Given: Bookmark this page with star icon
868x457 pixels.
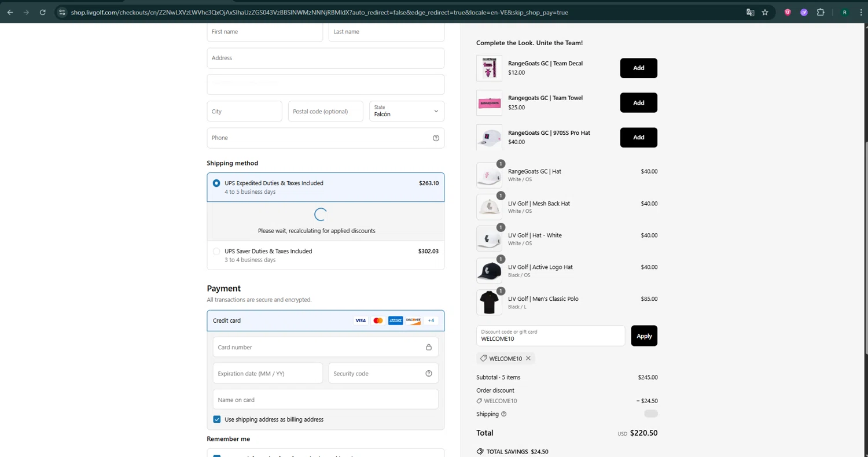Looking at the screenshot, I should 765,12.
